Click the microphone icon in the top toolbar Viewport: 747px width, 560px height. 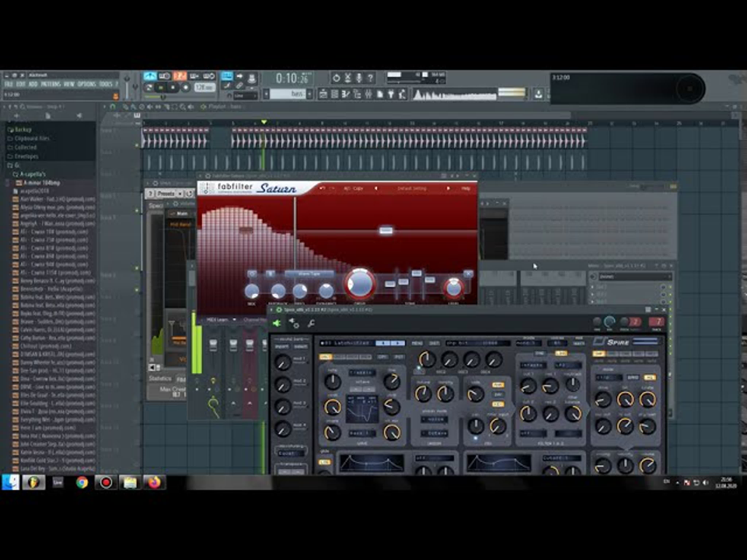(x=359, y=78)
